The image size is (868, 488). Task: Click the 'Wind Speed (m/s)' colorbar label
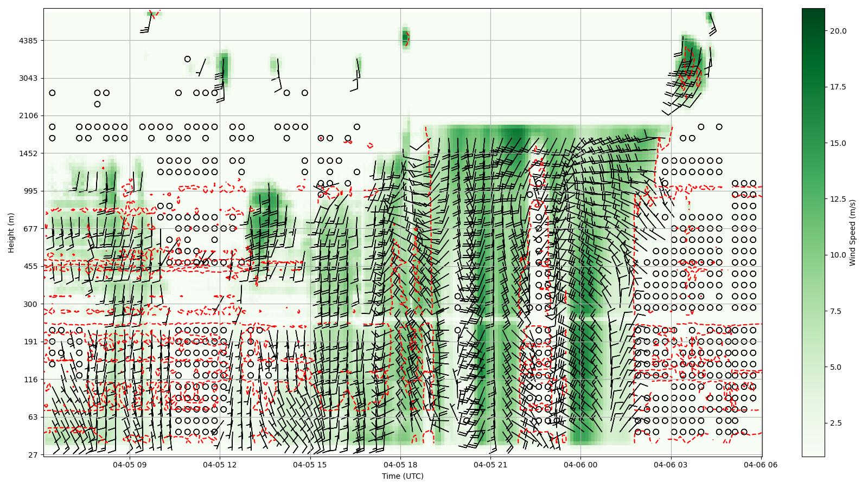(852, 233)
